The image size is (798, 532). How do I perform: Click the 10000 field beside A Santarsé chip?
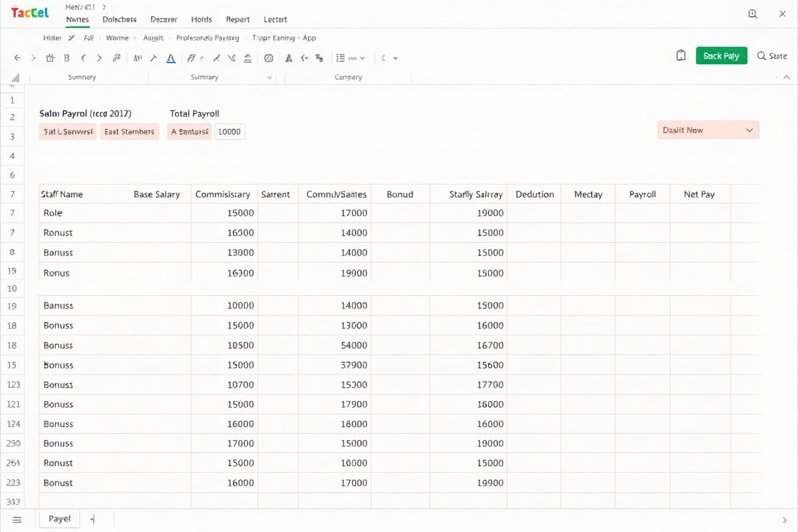click(229, 132)
